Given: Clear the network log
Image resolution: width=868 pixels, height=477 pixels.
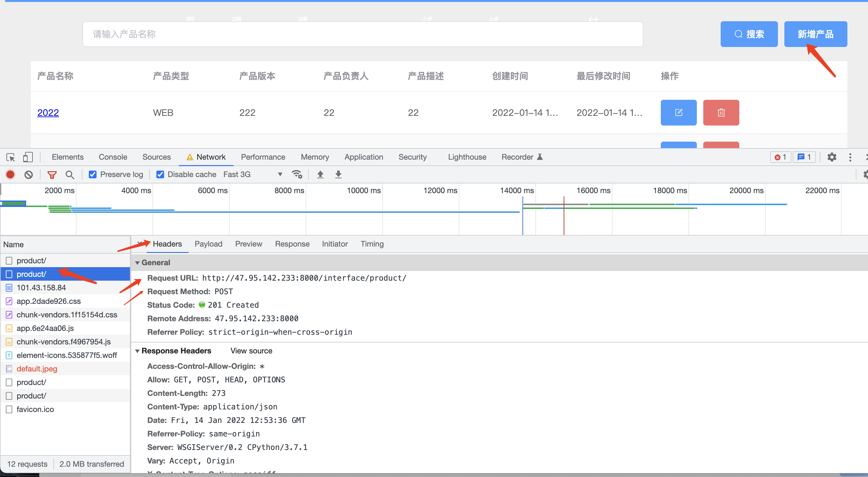Looking at the screenshot, I should [x=29, y=174].
